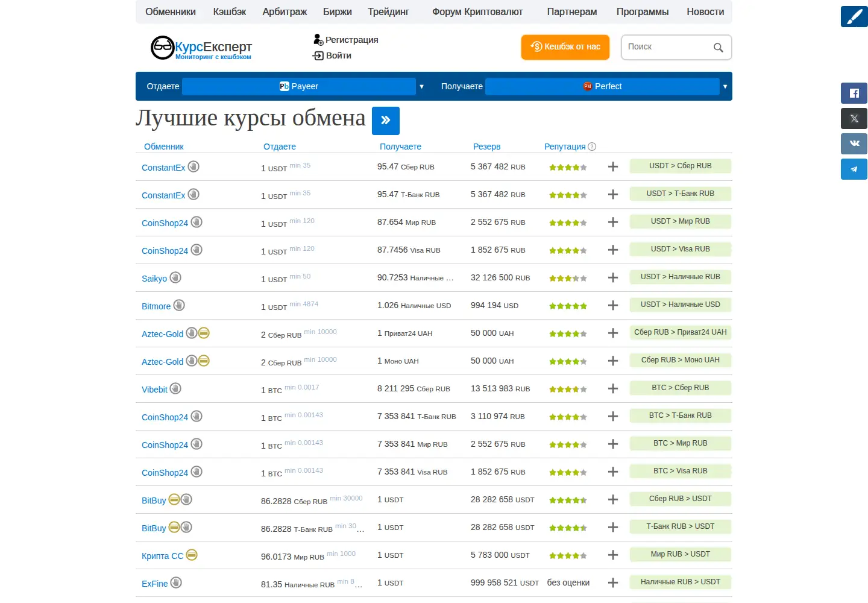868x603 pixels.
Task: Click the Кешбэк от нас button
Action: coord(565,47)
